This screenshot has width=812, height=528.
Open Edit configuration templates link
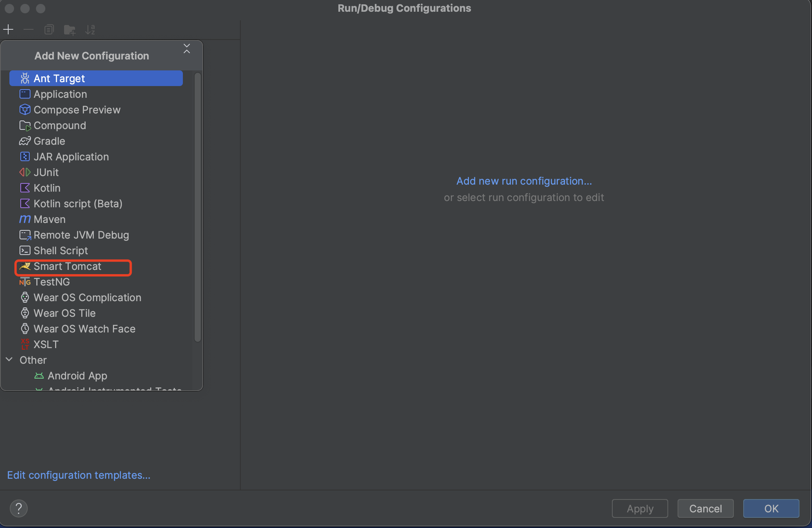(x=79, y=475)
